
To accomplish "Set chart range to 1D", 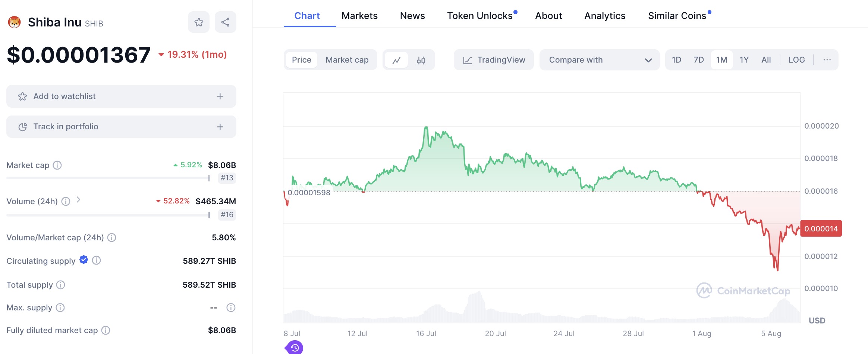I will [x=676, y=60].
